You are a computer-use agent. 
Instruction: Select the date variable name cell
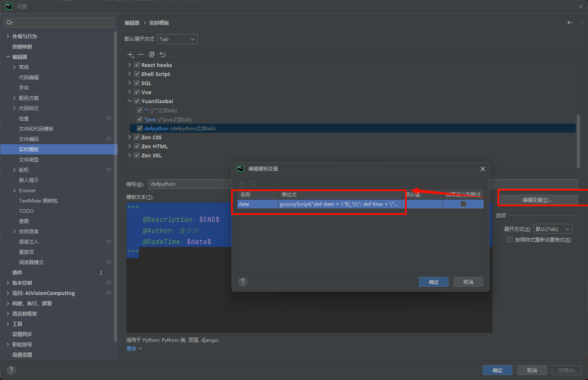pos(258,204)
